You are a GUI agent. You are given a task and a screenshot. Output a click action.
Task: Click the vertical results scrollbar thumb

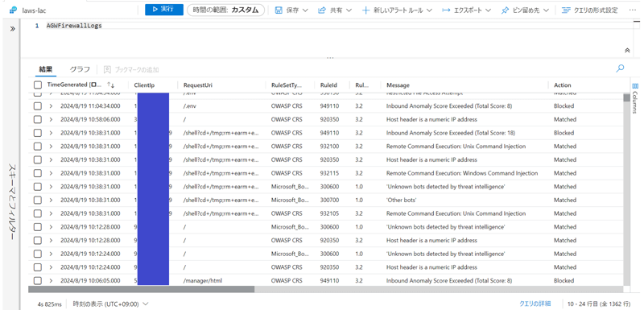point(627,97)
